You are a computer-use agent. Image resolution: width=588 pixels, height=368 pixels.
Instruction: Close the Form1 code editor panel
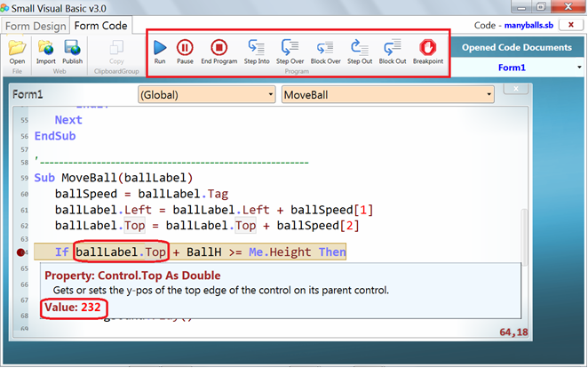[516, 89]
